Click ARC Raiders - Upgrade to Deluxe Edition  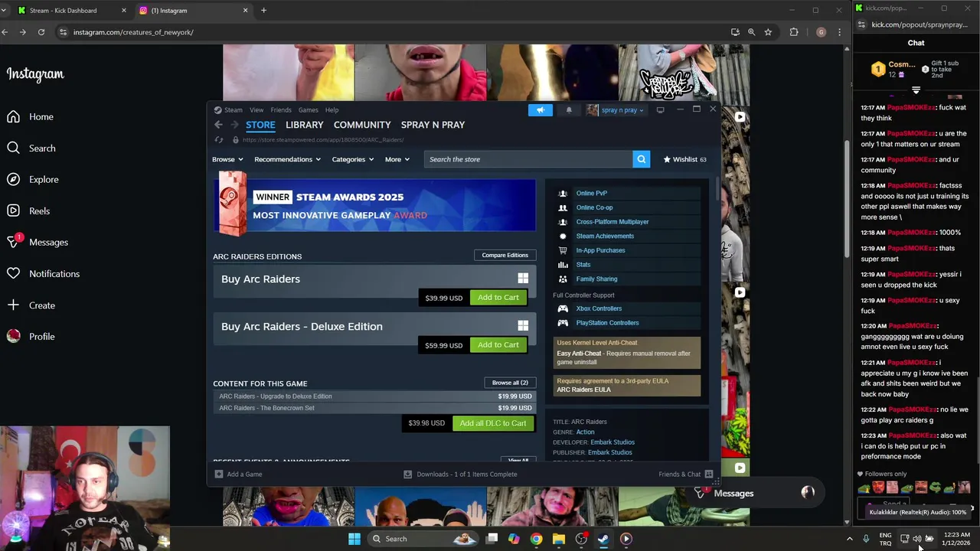pyautogui.click(x=276, y=396)
